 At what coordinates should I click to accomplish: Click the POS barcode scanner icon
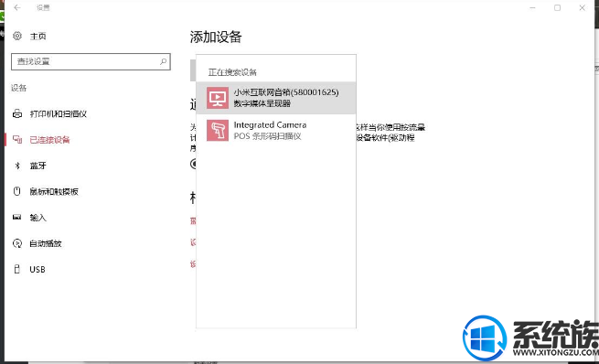pyautogui.click(x=218, y=130)
